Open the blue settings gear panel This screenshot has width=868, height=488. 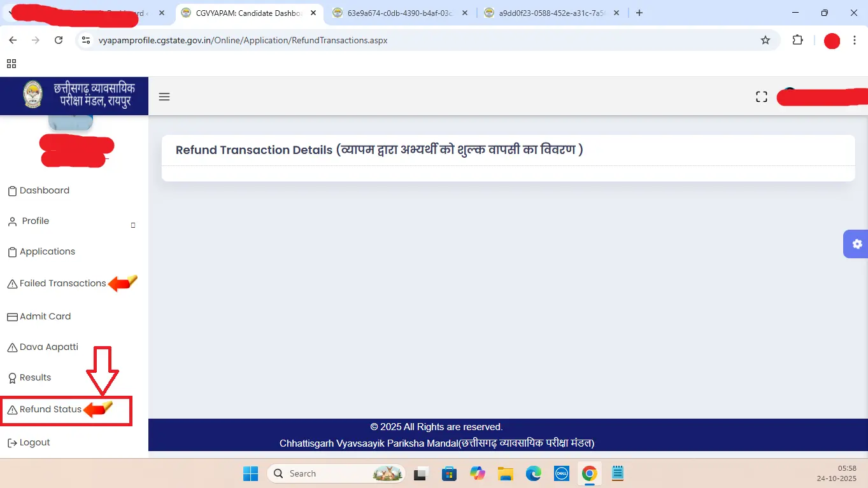[857, 244]
